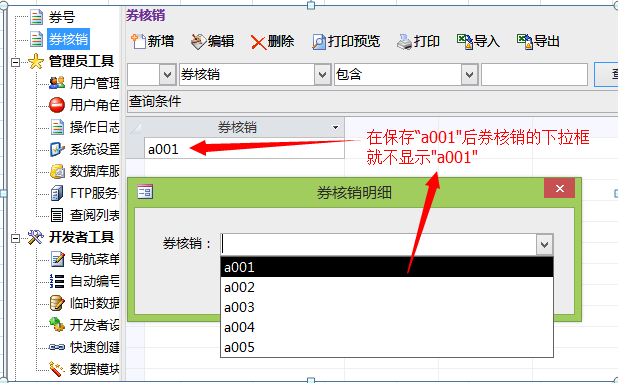618x383 pixels.
Task: Click the 导入 (Import) Excel icon
Action: [465, 41]
